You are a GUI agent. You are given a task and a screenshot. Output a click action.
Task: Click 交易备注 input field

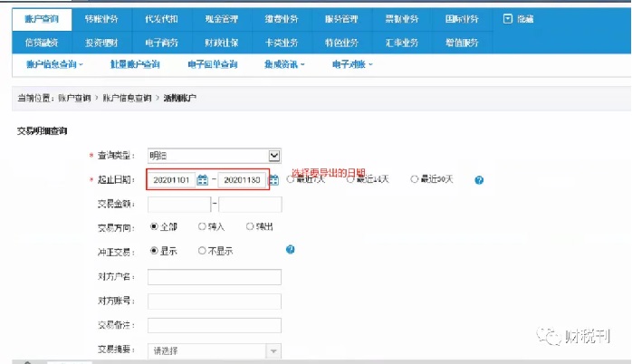tap(215, 325)
